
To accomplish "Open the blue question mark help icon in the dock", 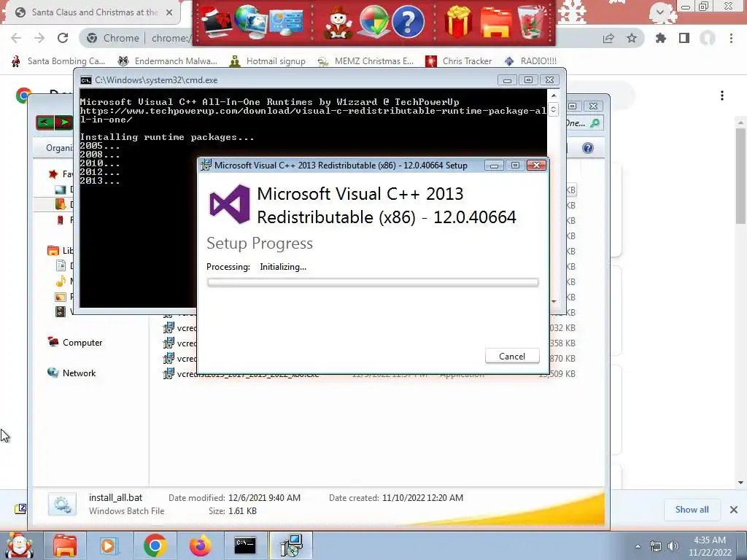I will (x=408, y=21).
